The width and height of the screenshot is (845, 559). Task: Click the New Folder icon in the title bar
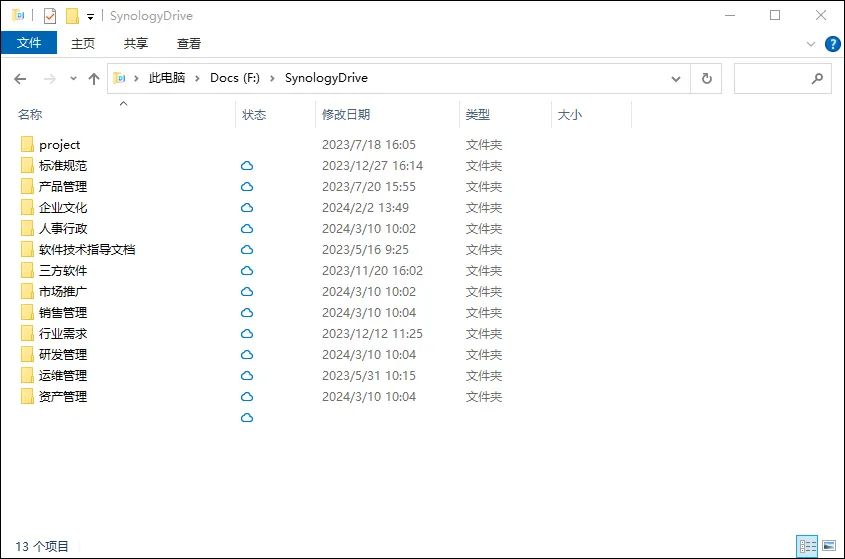[x=72, y=16]
